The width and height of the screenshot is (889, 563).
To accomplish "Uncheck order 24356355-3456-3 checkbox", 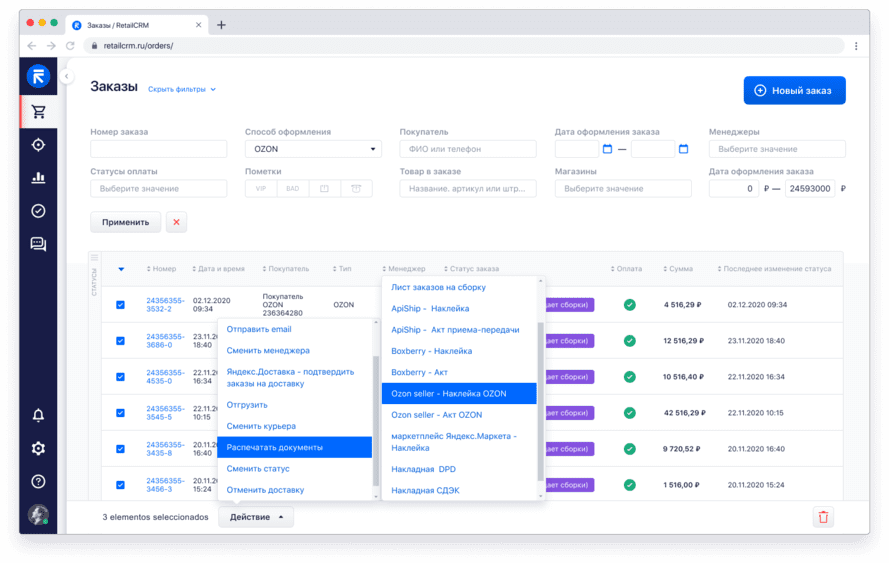I will [x=120, y=485].
